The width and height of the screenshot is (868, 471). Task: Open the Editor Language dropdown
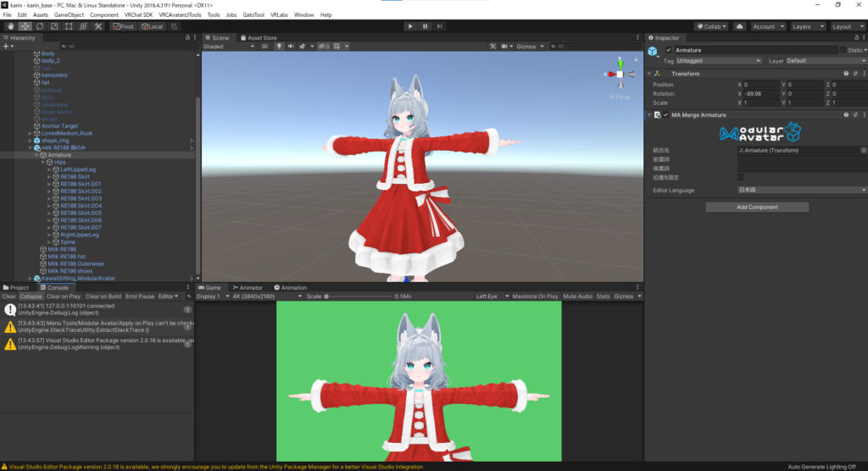803,190
